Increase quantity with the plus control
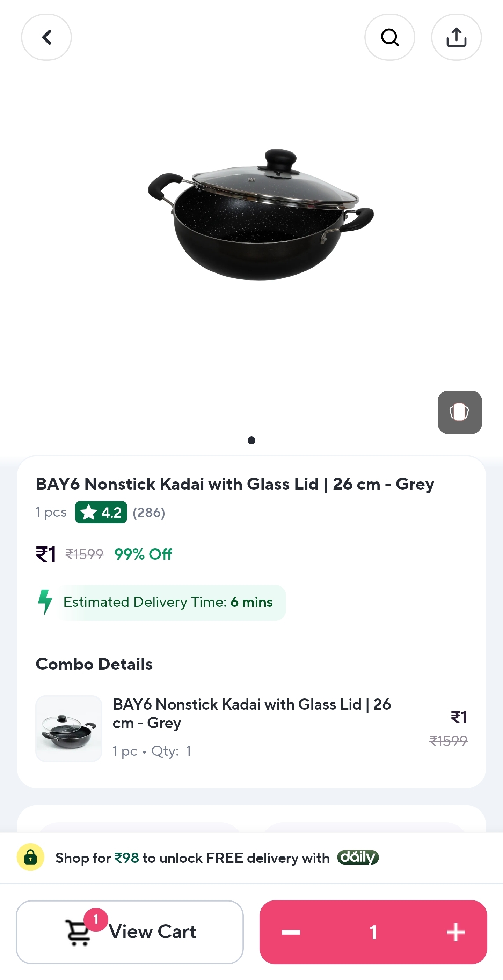 pyautogui.click(x=455, y=933)
